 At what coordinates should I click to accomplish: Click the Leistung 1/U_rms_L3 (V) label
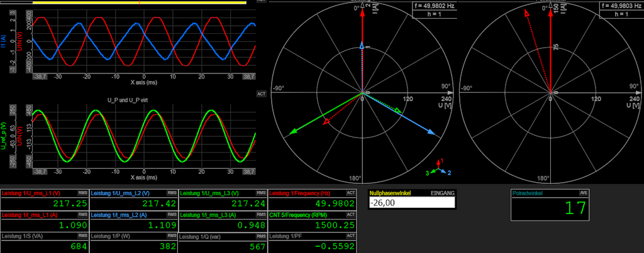click(209, 193)
